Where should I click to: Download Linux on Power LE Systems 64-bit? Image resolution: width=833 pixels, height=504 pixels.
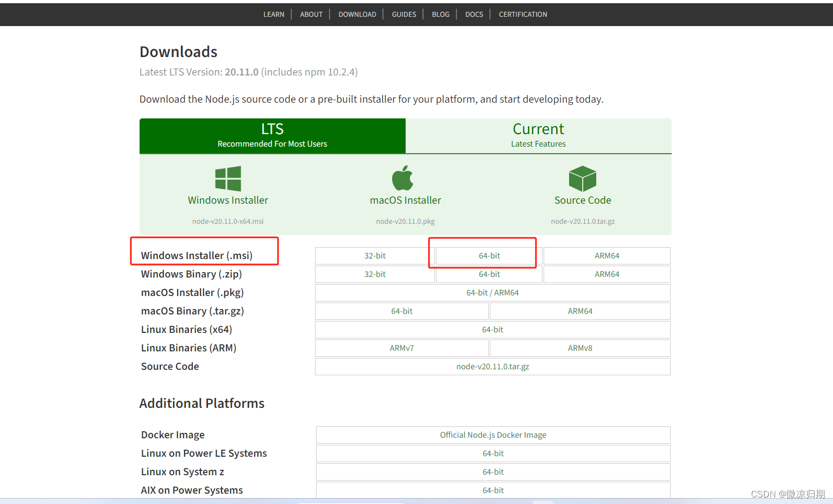click(493, 453)
